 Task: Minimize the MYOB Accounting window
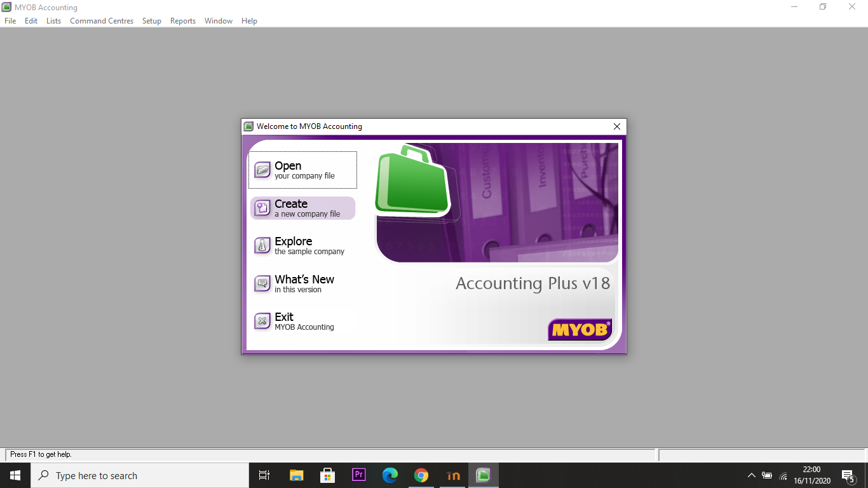[794, 7]
